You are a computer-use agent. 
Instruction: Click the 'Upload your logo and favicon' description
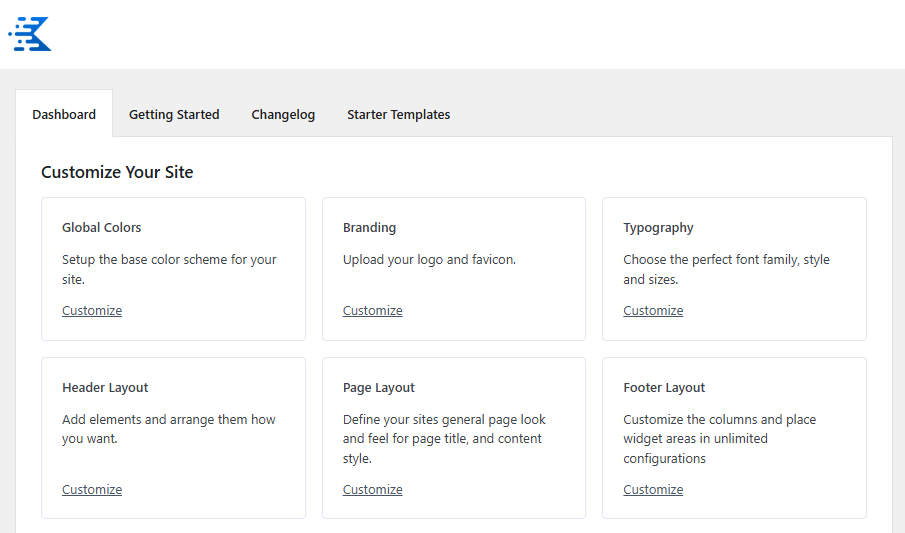(x=429, y=260)
